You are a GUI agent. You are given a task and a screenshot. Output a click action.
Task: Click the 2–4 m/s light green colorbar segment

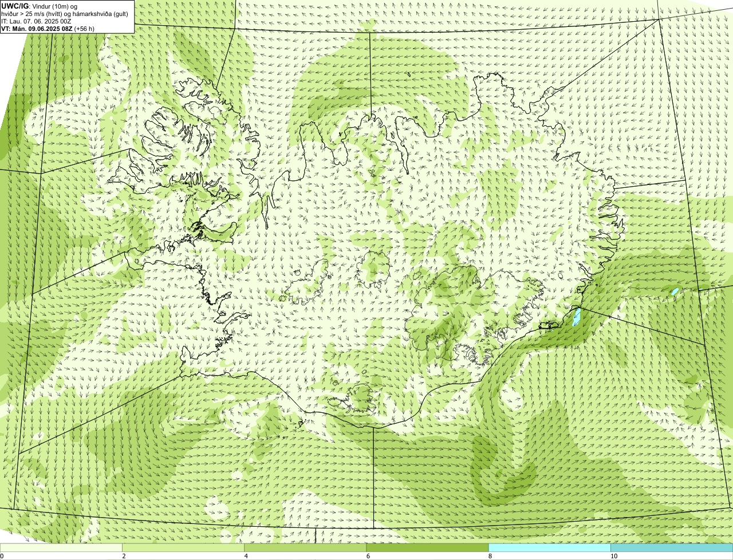[x=183, y=547]
